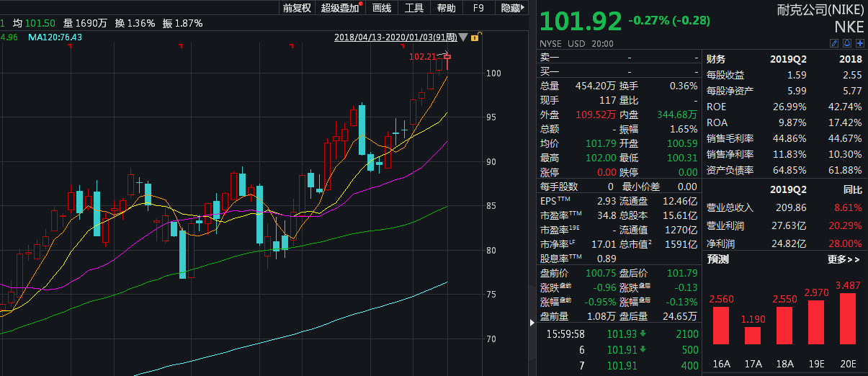This screenshot has width=868, height=376.
Task: Click the 16A forecast bar 2.560
Action: pos(721,326)
